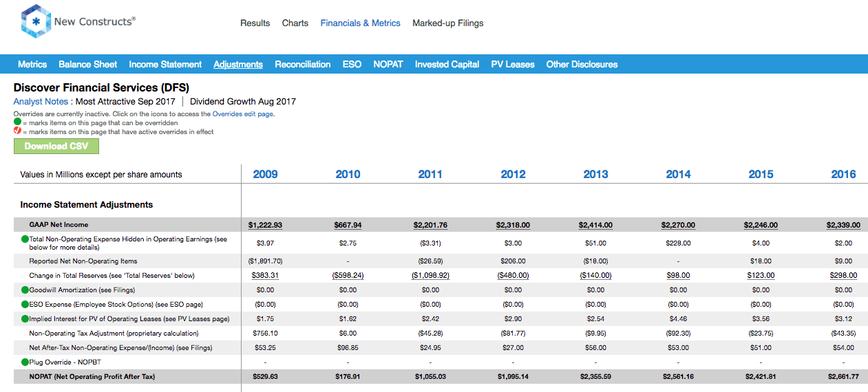
Task: Switch to the PV Leases tab
Action: [x=513, y=64]
